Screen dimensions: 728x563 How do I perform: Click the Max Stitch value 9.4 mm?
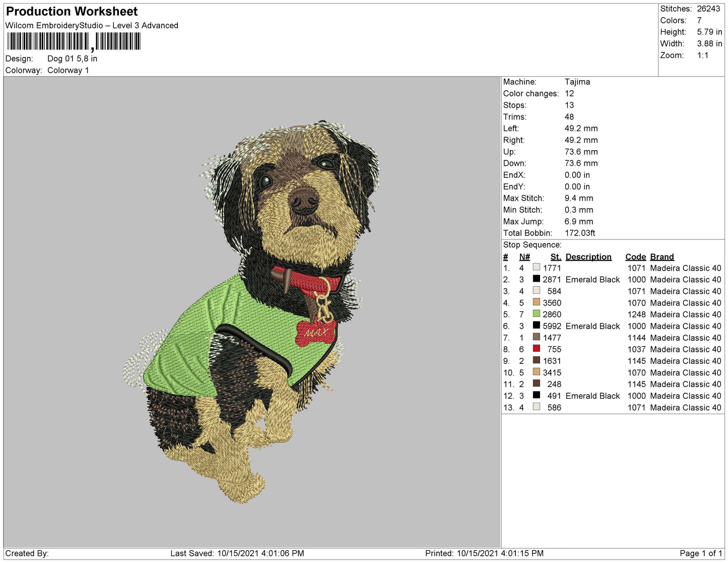pos(579,198)
